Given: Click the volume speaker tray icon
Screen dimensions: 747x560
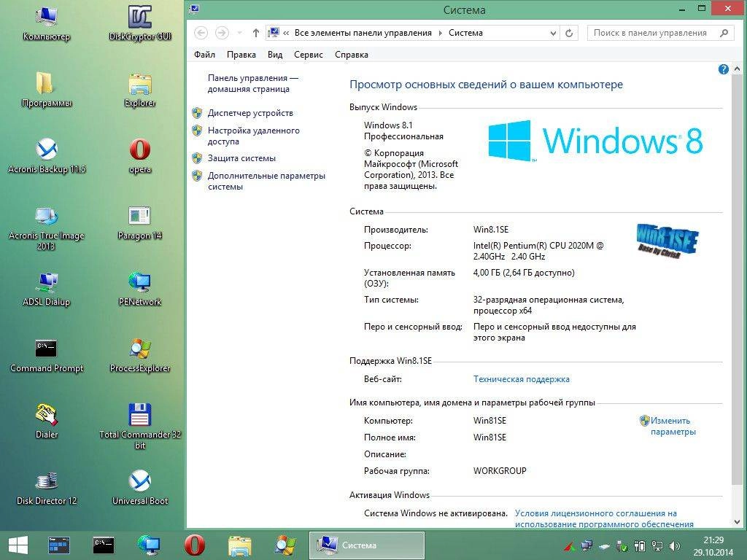Looking at the screenshot, I should coord(675,546).
